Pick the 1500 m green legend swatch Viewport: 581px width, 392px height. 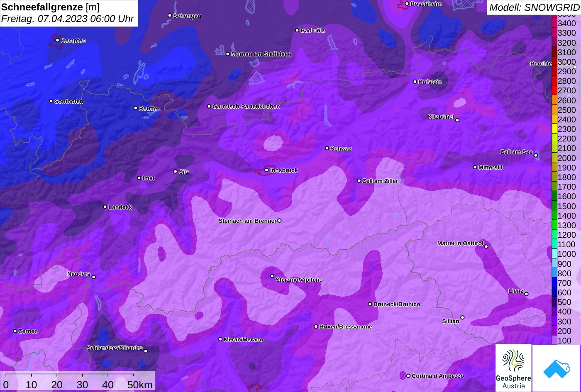click(x=554, y=206)
